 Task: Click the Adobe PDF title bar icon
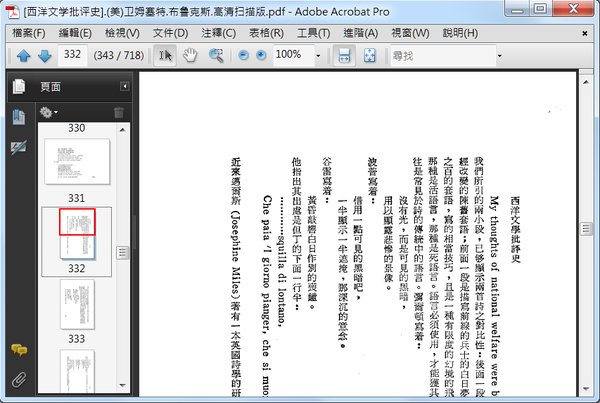click(x=12, y=11)
